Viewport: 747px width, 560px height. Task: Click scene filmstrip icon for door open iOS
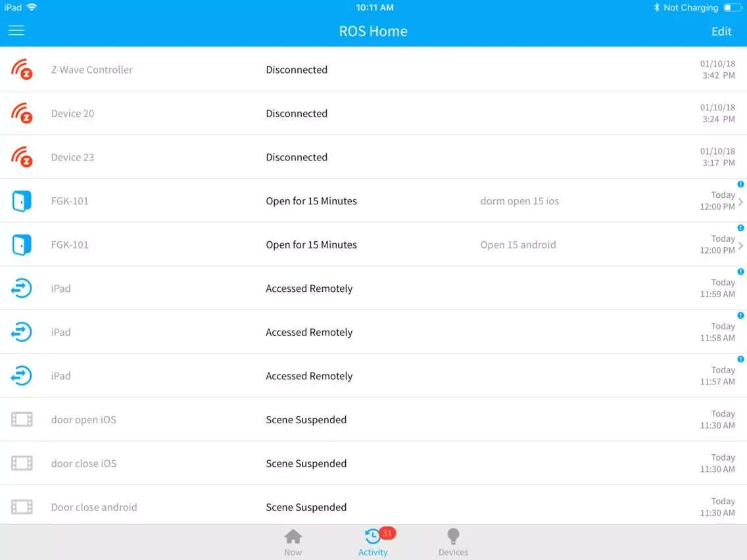[22, 419]
